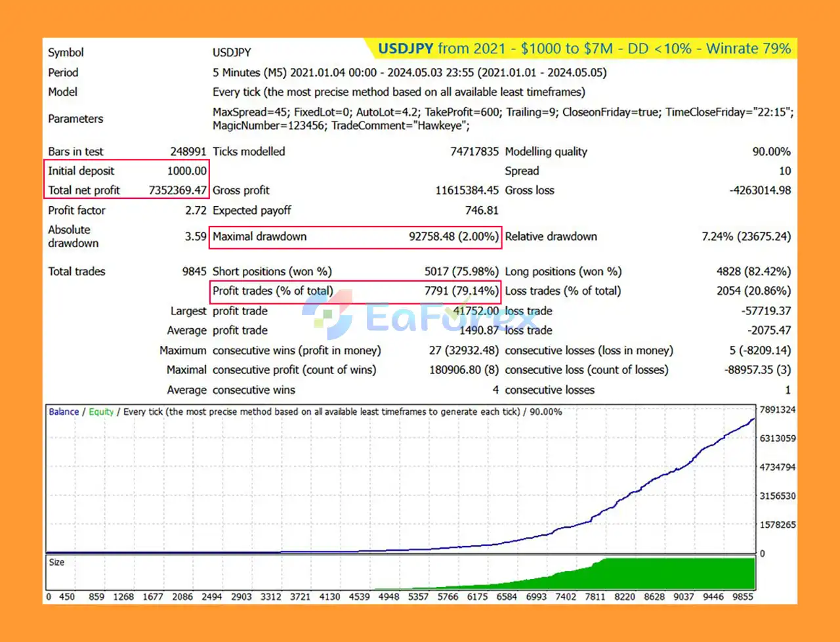Select the Initial deposit value 1000.00
This screenshot has width=840, height=642.
point(187,171)
